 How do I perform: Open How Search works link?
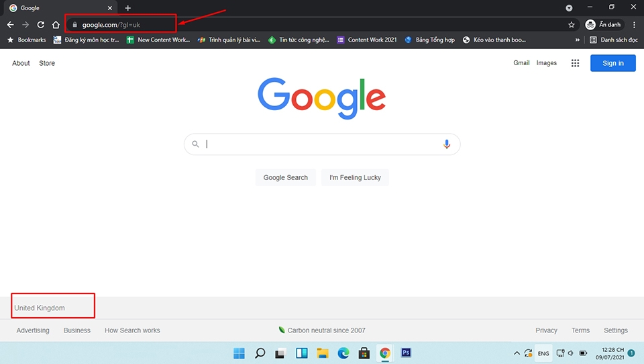132,330
